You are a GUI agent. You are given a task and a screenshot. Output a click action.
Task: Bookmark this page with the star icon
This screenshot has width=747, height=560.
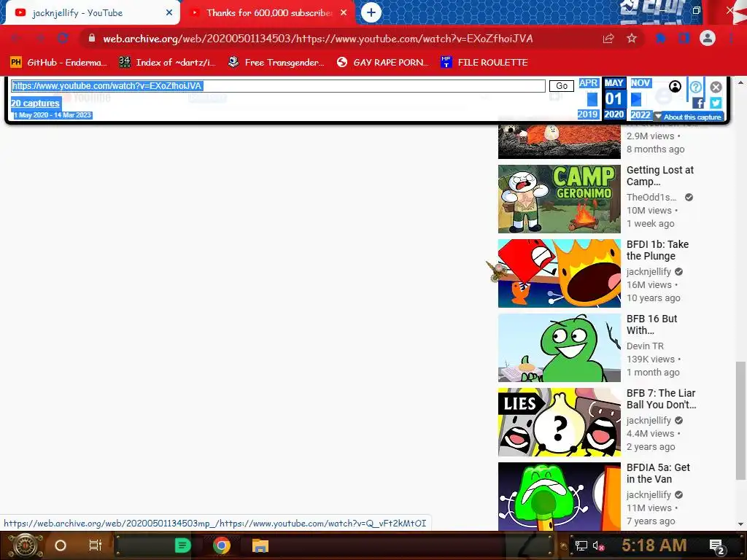[x=632, y=39]
